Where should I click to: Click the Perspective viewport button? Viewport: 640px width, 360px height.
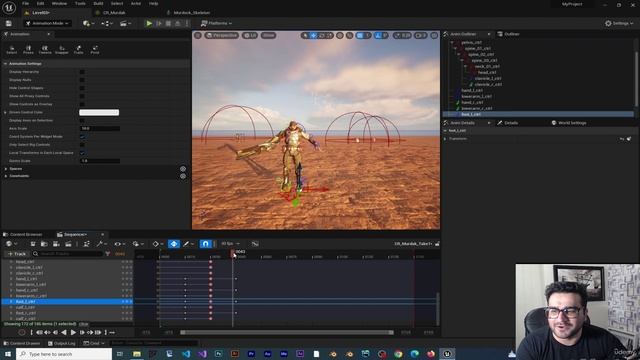(222, 36)
